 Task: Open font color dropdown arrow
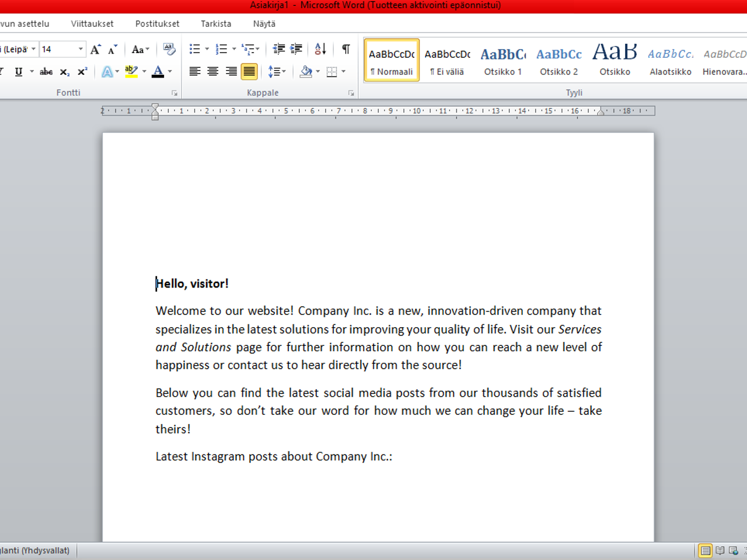point(170,72)
